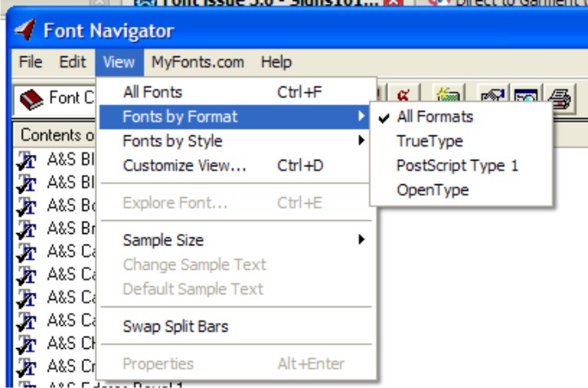Click the Font Navigator title bar icon

tap(25, 30)
